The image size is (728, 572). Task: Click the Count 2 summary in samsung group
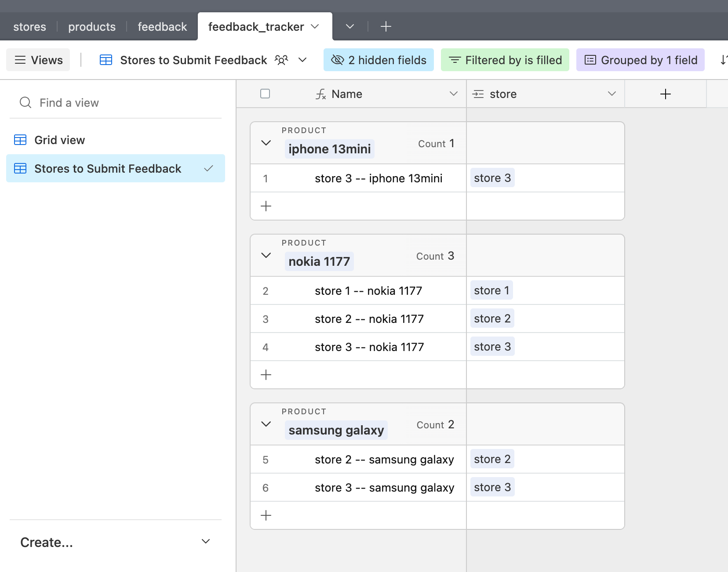435,425
